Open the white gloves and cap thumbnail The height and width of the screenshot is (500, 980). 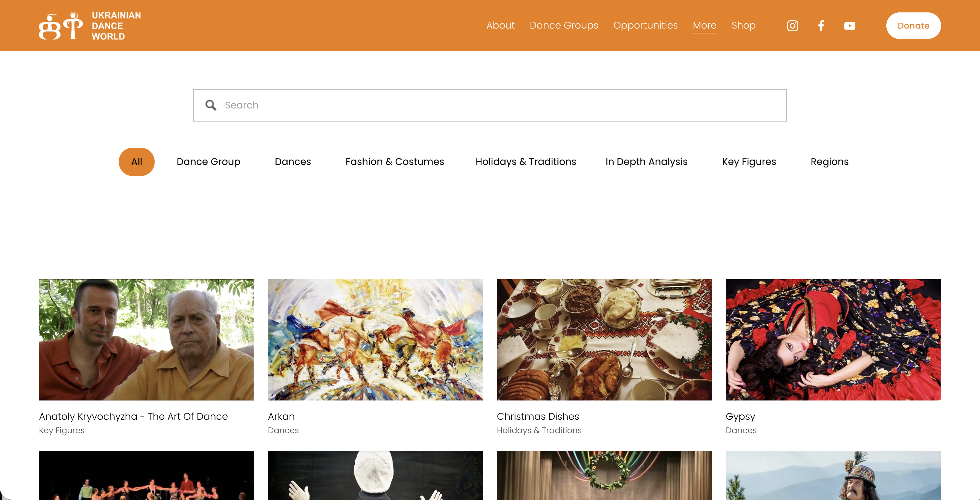375,475
